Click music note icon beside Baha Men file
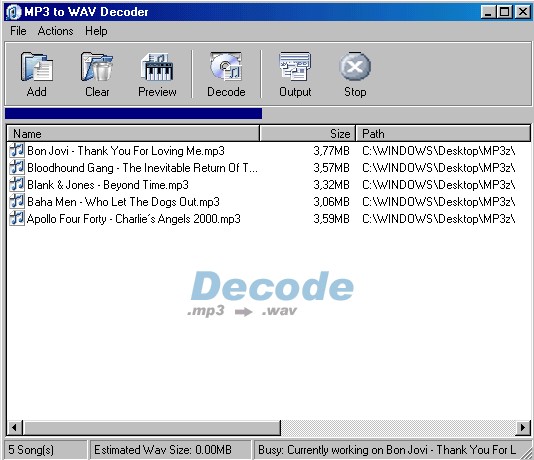This screenshot has width=534, height=460. 17,201
